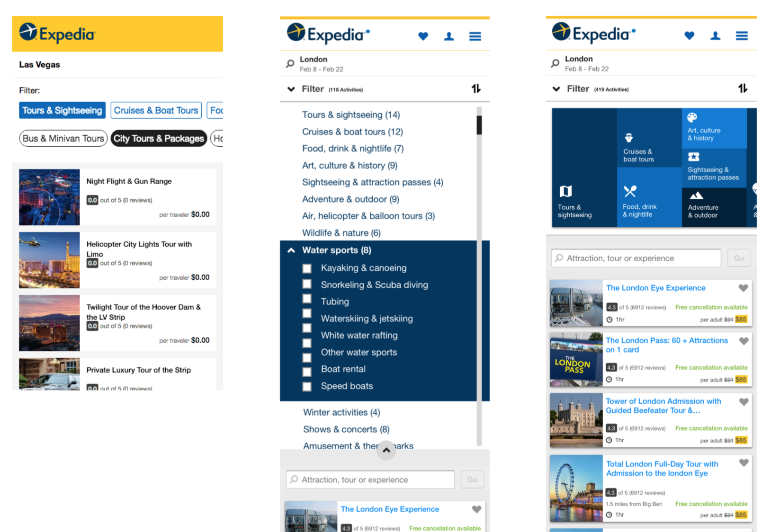Favorite The London Eye Experience card in right screen

tap(743, 288)
